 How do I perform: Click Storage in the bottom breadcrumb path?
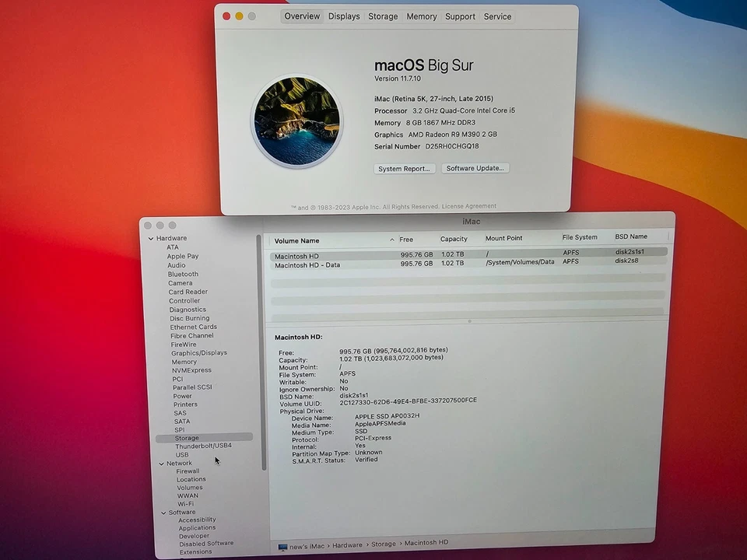tap(383, 544)
